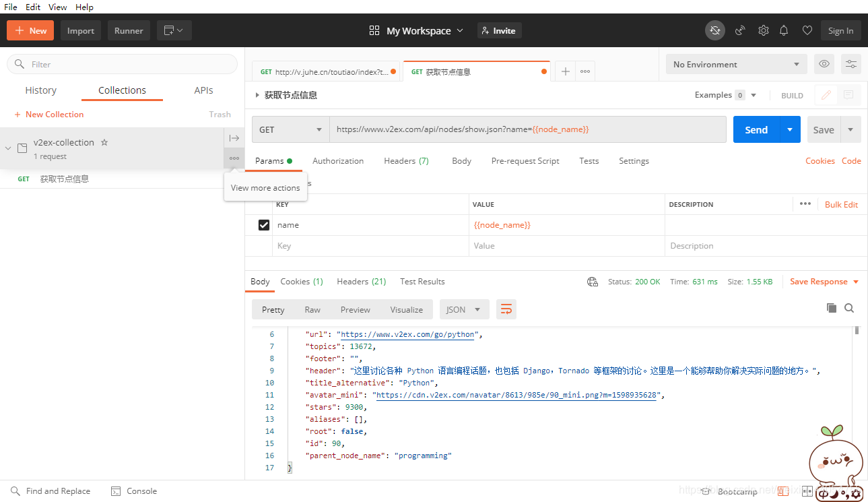Click the edit pencil icon beside BUILD
868x502 pixels.
coord(826,95)
